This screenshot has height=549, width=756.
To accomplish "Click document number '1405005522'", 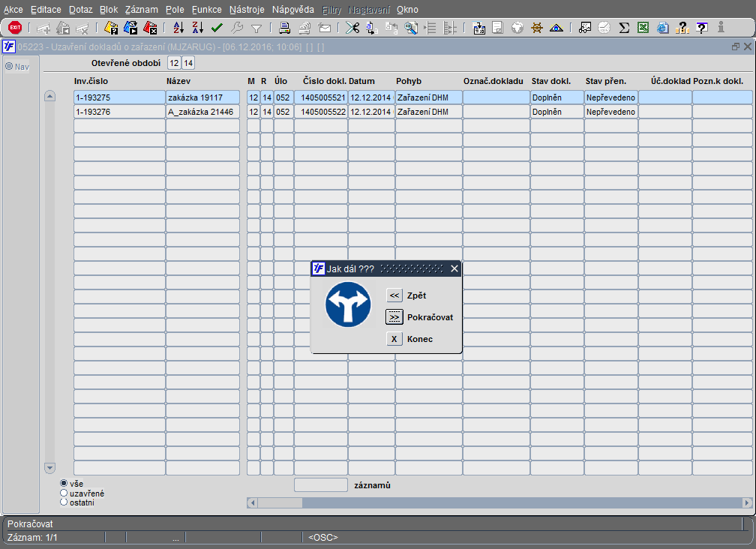I will click(321, 112).
